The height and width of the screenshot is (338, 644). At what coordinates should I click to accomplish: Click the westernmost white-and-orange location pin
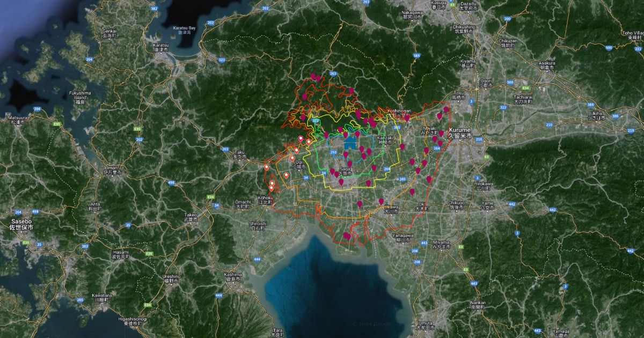click(x=267, y=167)
